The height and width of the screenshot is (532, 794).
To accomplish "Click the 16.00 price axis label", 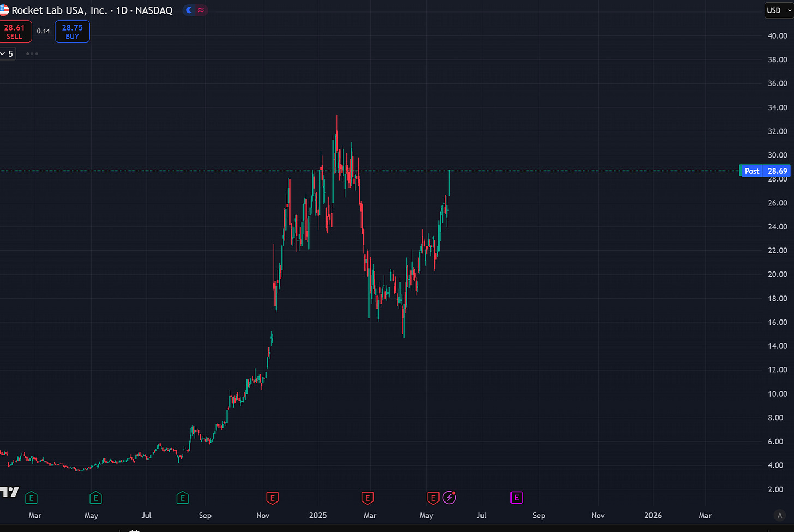I will [x=777, y=322].
